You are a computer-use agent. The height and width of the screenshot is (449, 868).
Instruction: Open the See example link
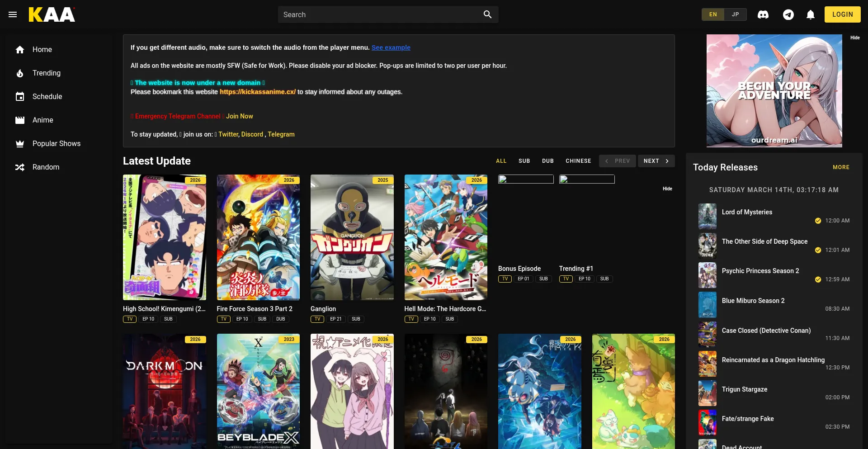click(391, 47)
